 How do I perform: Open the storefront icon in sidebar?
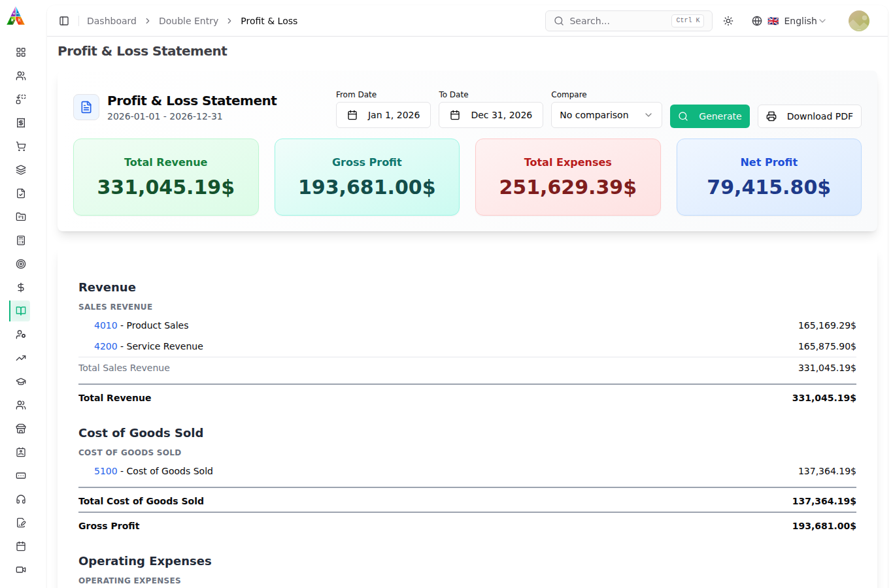(21, 429)
